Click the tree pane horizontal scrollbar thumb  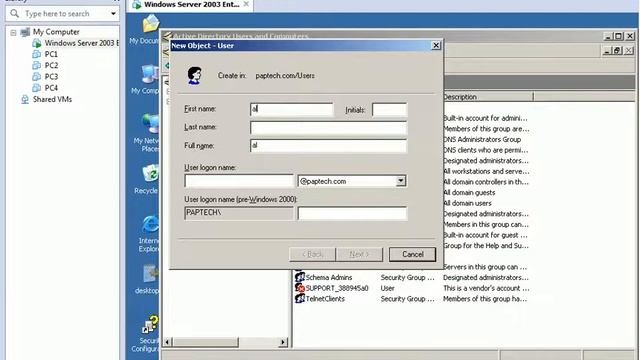coord(205,342)
